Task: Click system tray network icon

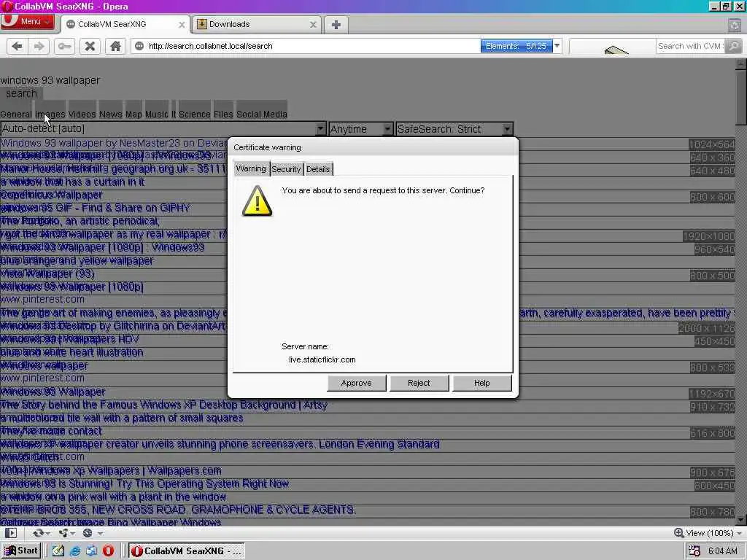Action: coord(694,551)
